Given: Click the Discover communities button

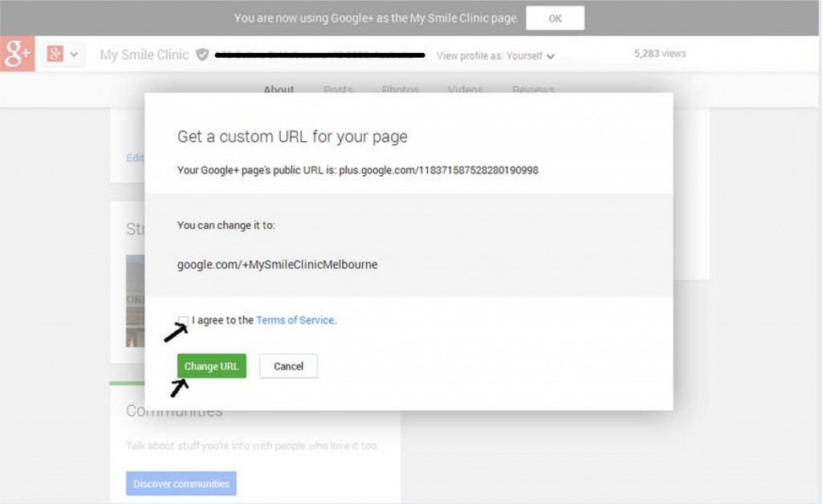Looking at the screenshot, I should click(181, 483).
